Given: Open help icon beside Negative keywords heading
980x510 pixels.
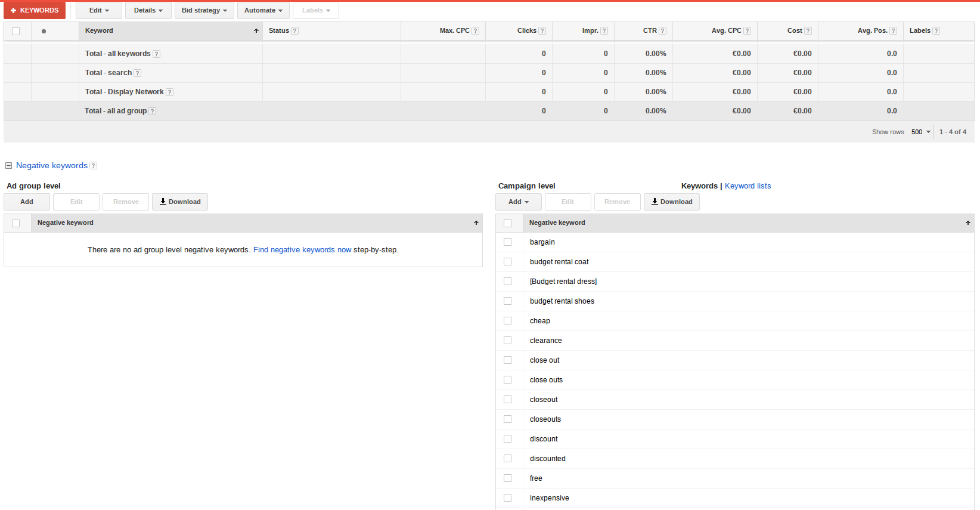Looking at the screenshot, I should click(x=94, y=166).
